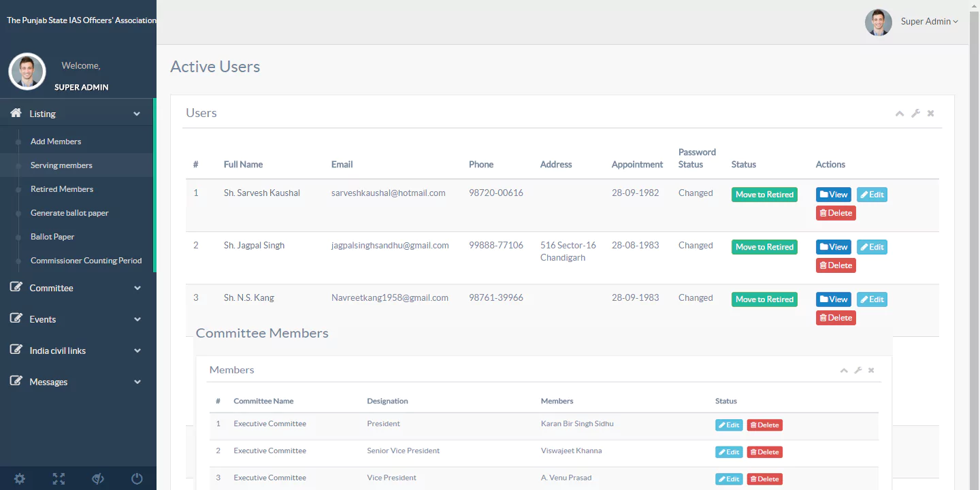
Task: Move Sh. N.S. Kang to Retired
Action: (764, 299)
